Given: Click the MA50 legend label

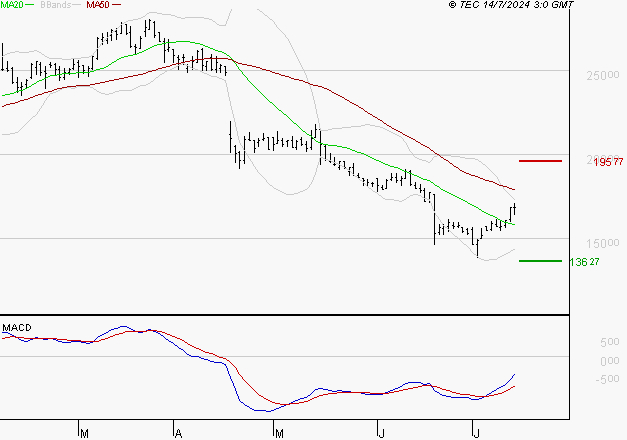Looking at the screenshot, I should tap(98, 4).
